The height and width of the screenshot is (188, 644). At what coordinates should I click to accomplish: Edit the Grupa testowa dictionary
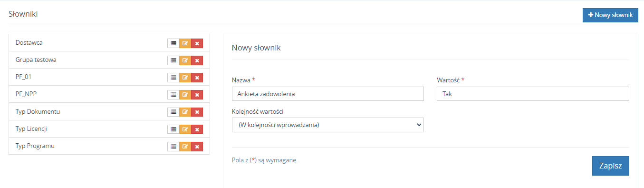click(185, 60)
